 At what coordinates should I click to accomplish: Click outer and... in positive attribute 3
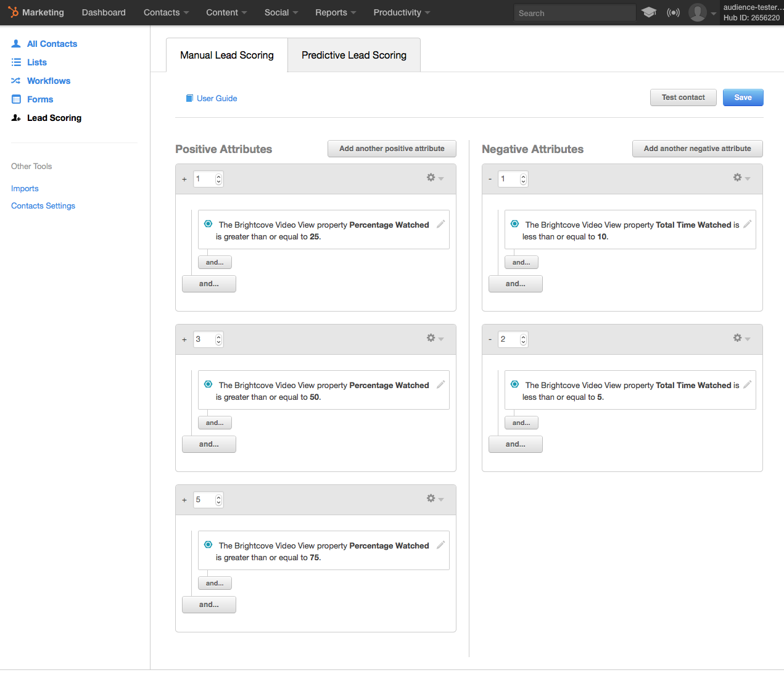pos(209,444)
